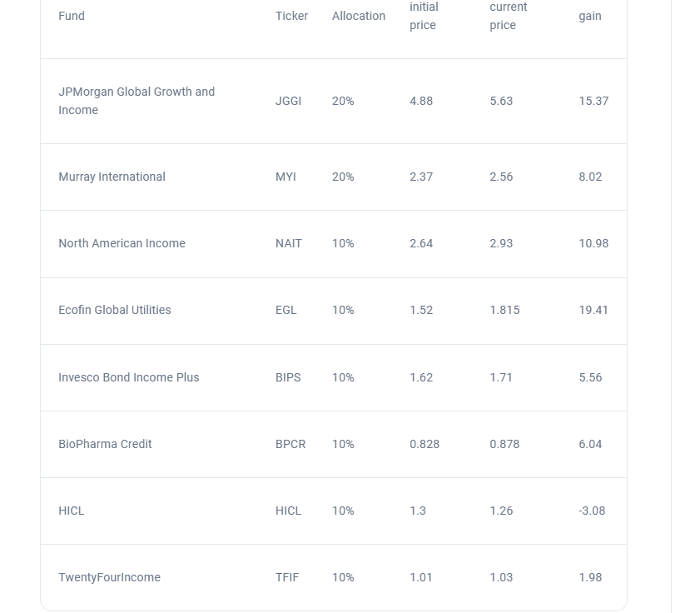Select JPMorgan Global Growth and Income fund name
Viewport: 700px width, 613px height.
click(x=137, y=101)
